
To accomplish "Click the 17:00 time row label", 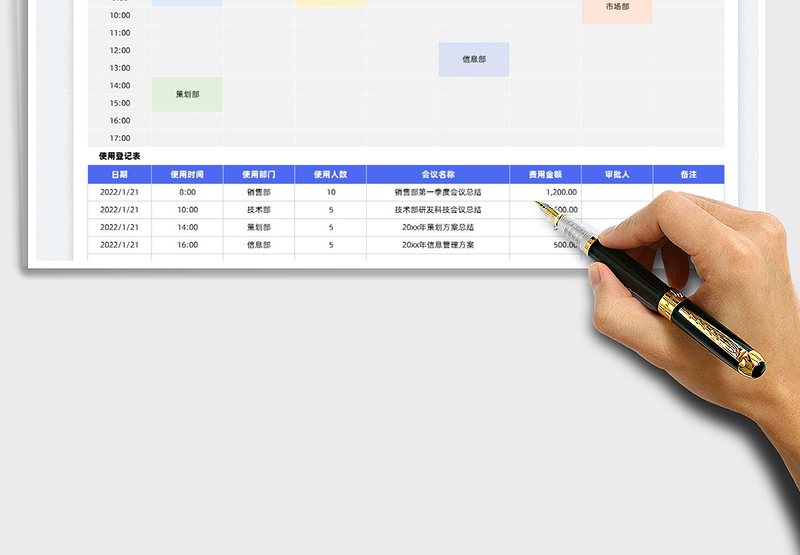I will 120,138.
